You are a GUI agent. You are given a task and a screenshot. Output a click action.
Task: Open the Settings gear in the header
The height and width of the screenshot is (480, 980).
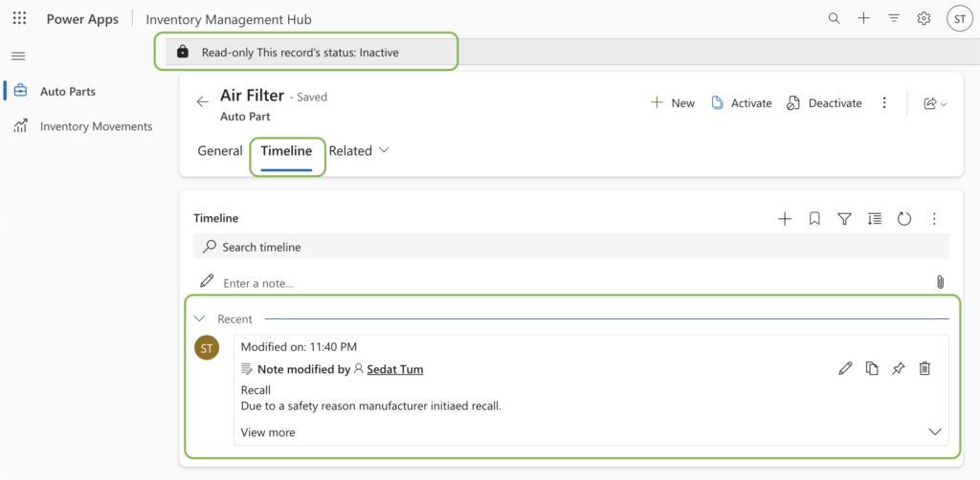tap(924, 18)
